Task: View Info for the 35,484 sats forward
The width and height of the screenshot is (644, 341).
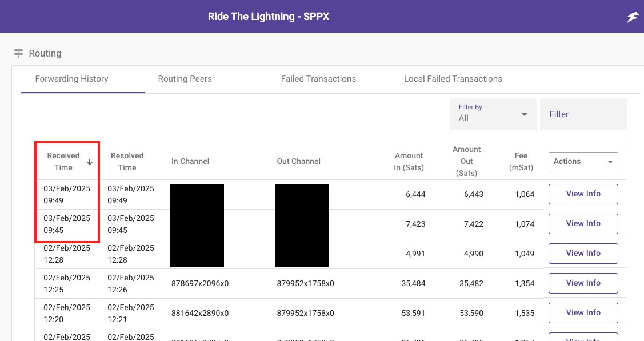Action: pyautogui.click(x=583, y=283)
